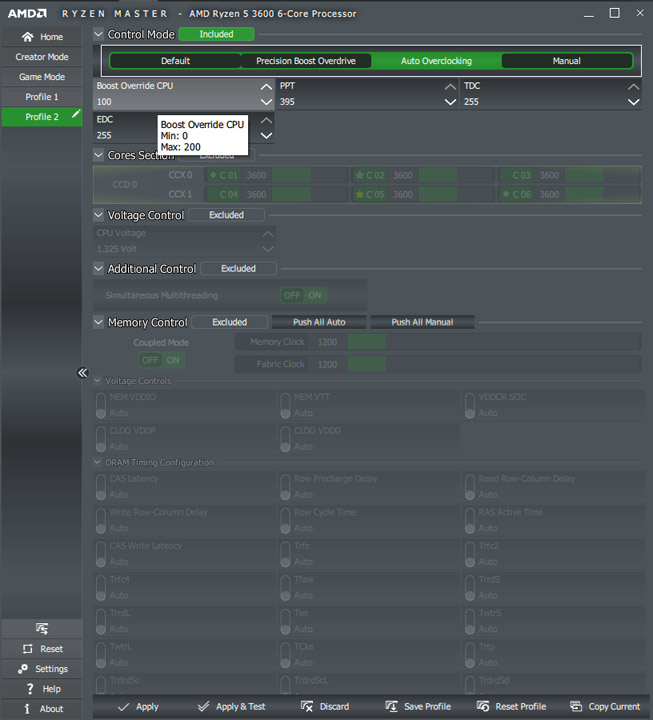
Task: Select Precision Boost Overdrive mode
Action: point(306,61)
